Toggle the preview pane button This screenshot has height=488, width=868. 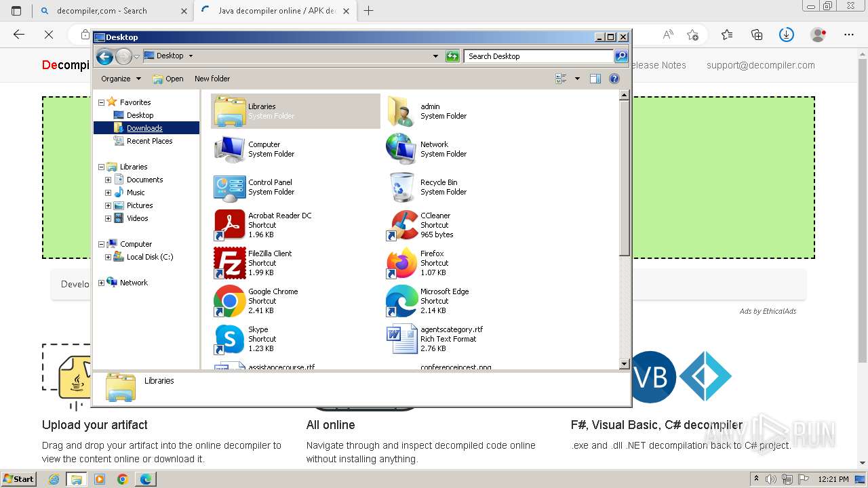point(595,79)
